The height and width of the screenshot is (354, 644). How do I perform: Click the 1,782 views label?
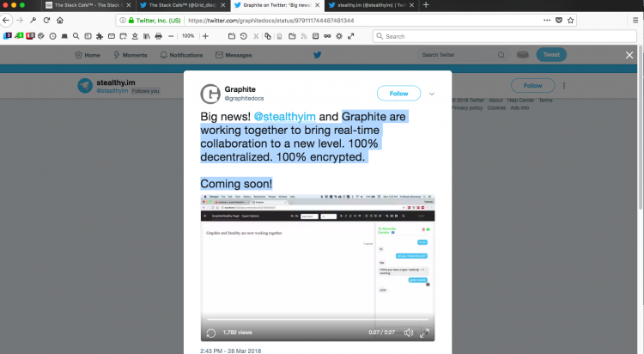coord(237,333)
